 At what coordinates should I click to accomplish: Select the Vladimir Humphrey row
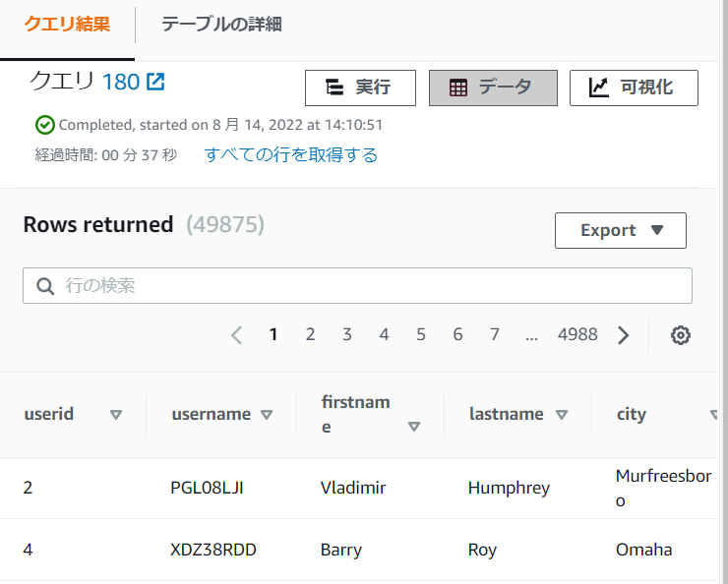coord(354,488)
